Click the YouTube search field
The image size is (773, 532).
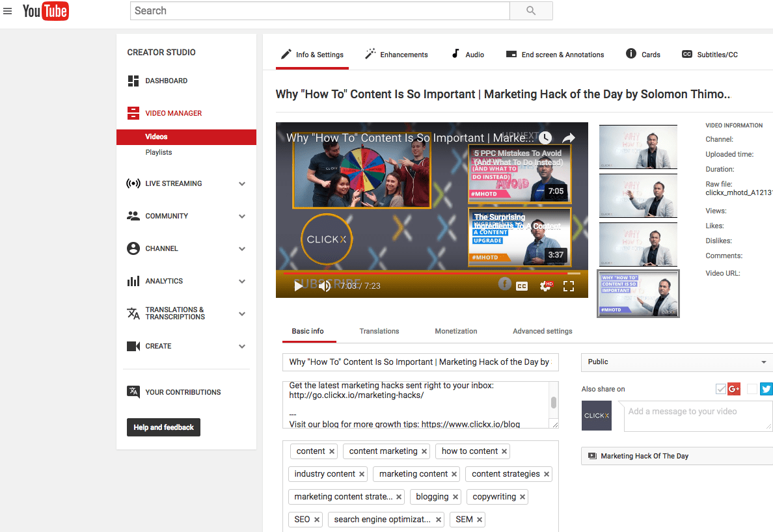(x=320, y=11)
